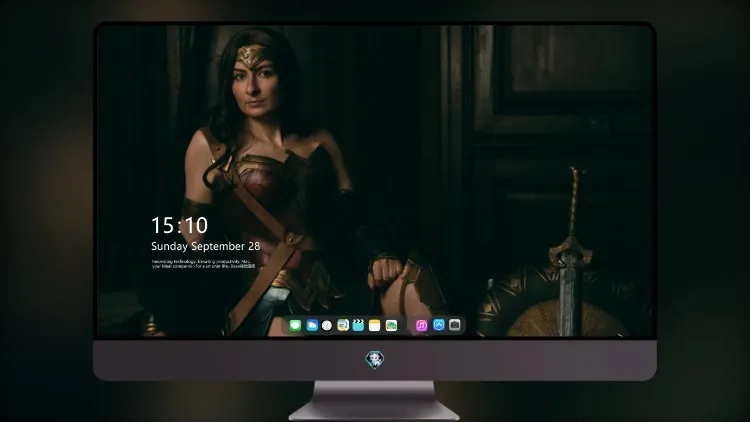Open the photo gallery app in dock
This screenshot has height=422, width=750.
391,325
